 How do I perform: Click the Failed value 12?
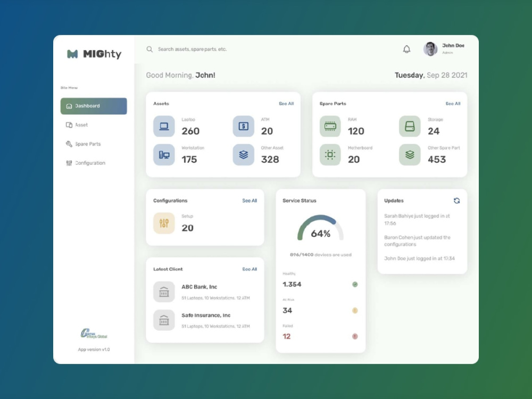pyautogui.click(x=287, y=337)
